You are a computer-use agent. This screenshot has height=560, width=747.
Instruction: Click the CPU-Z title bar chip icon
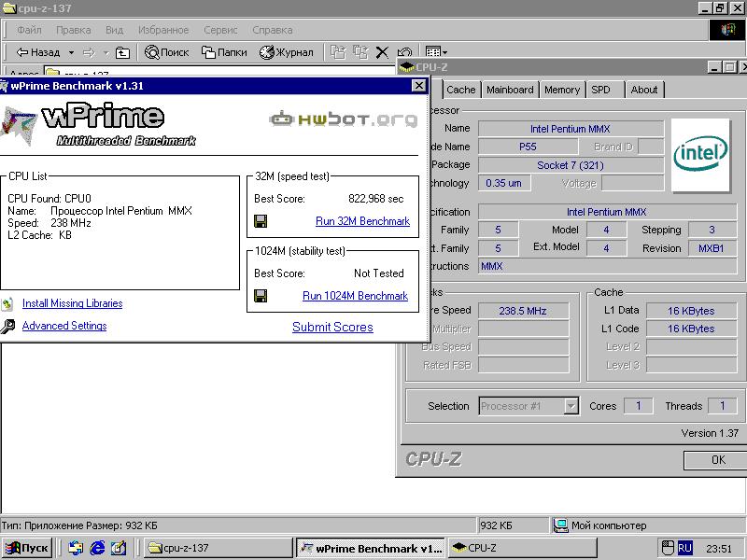406,67
